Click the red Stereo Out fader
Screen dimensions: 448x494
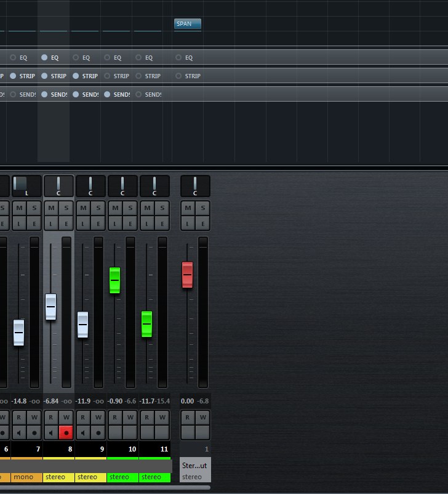click(187, 274)
